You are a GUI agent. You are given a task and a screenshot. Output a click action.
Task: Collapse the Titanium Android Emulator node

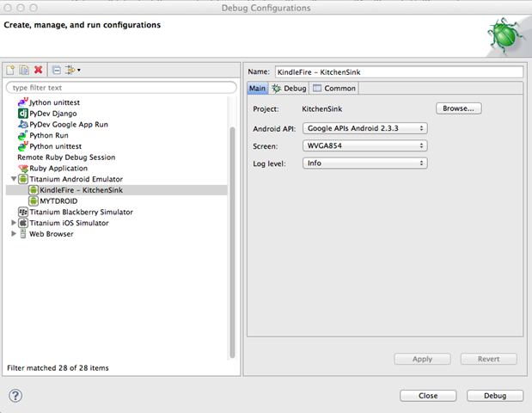(13, 179)
